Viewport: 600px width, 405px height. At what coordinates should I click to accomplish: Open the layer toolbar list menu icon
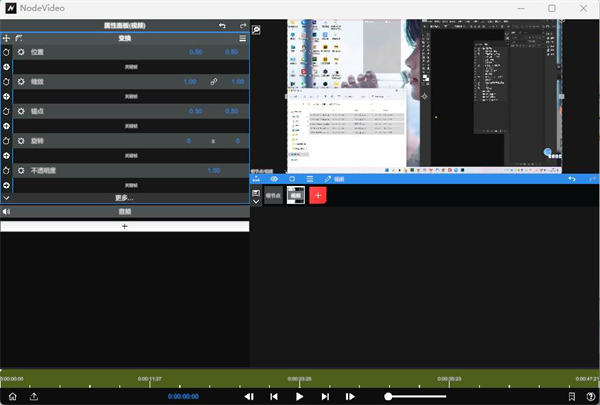309,179
